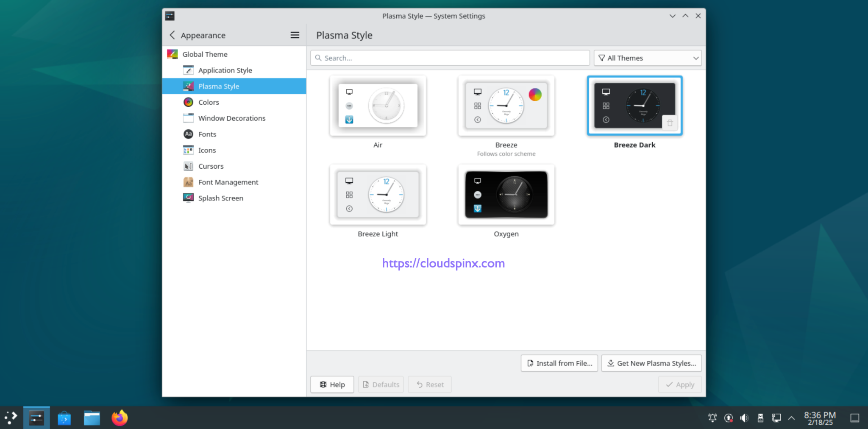The height and width of the screenshot is (429, 868).
Task: Select Plasma Style in the sidebar list
Action: click(x=218, y=86)
